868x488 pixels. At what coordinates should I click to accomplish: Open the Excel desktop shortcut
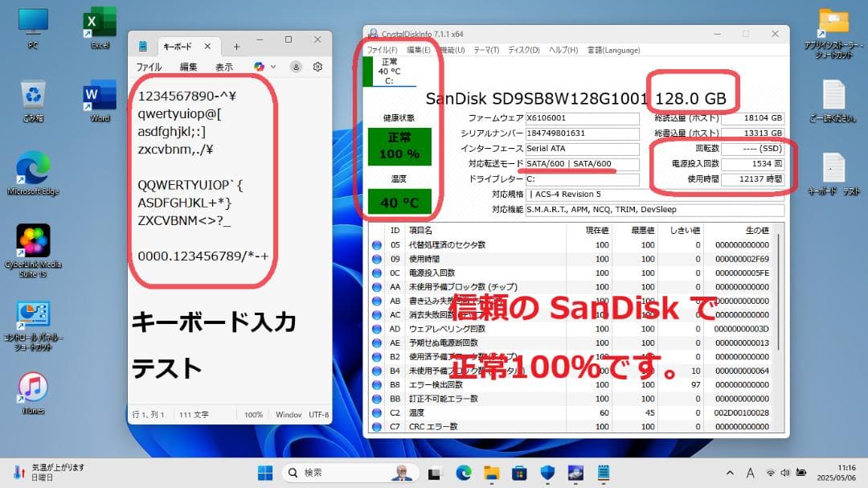tap(100, 27)
